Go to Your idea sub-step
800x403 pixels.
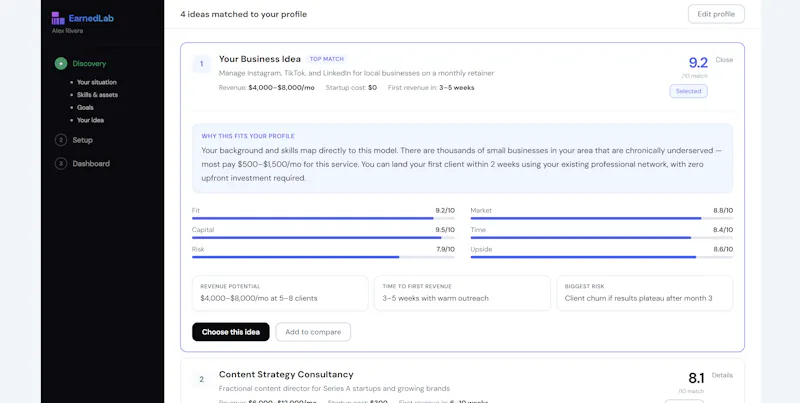click(x=90, y=120)
